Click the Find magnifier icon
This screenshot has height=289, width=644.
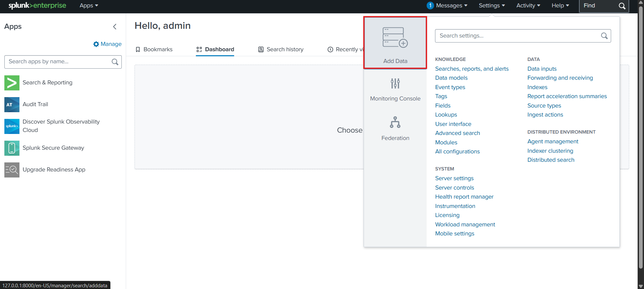click(622, 6)
